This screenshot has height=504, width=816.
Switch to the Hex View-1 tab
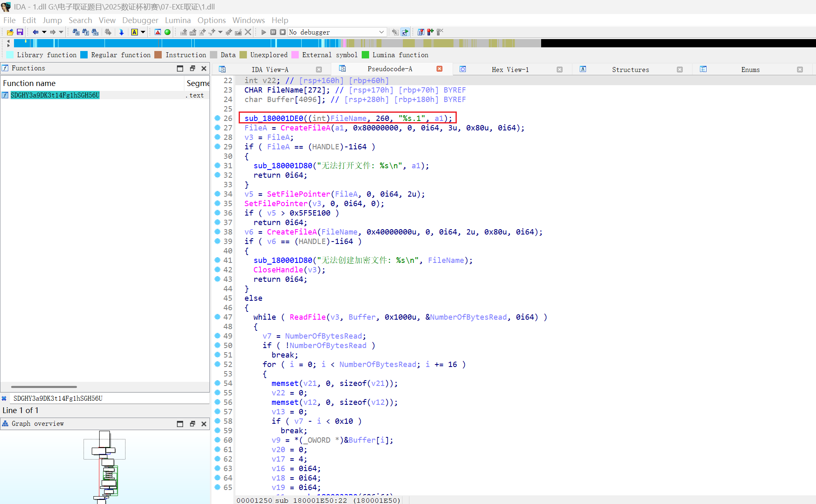[x=510, y=70]
